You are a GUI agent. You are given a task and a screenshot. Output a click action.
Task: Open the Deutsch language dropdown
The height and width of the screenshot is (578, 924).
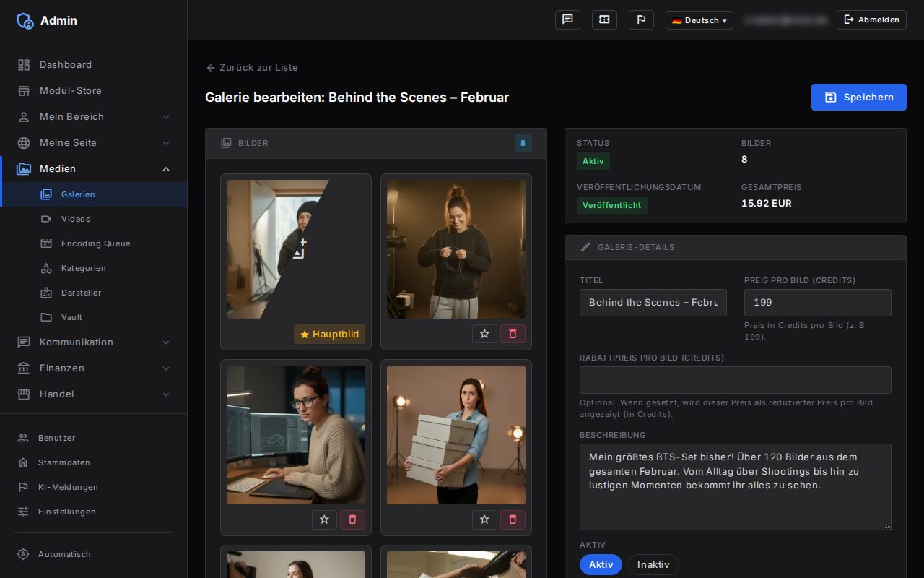coord(699,20)
